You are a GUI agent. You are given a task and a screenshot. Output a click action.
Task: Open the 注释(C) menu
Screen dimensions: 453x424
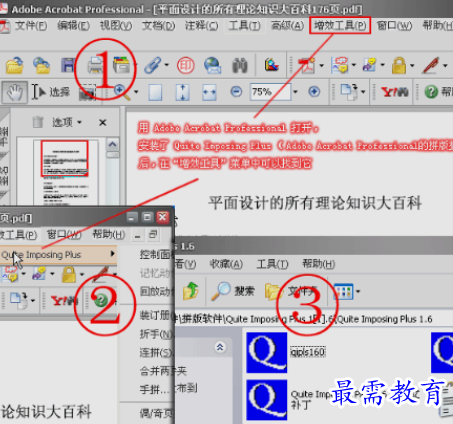(201, 26)
